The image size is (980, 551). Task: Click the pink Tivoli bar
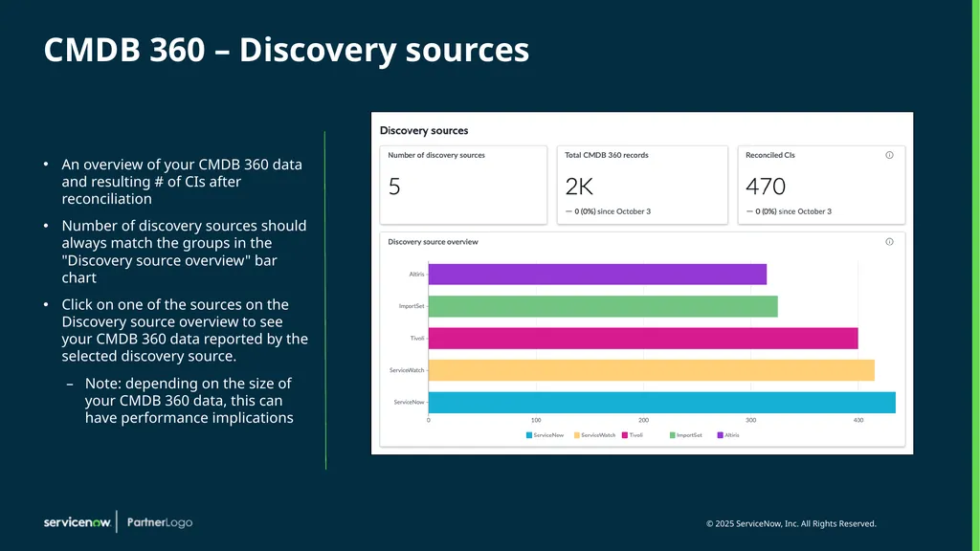pyautogui.click(x=643, y=339)
